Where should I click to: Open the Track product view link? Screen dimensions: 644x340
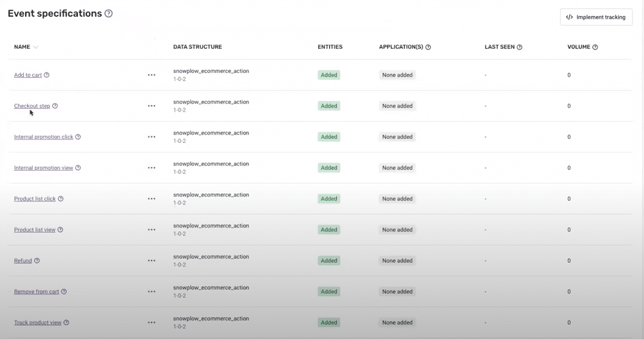click(x=38, y=323)
